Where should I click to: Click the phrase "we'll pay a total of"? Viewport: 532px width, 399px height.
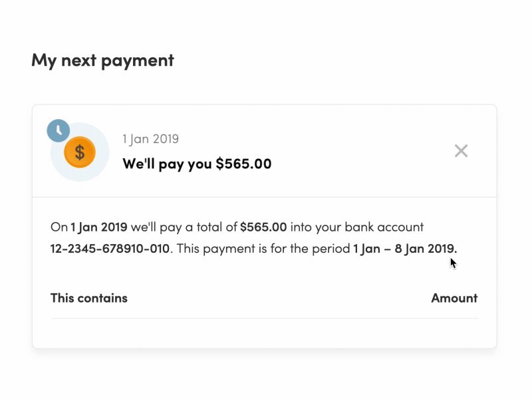[x=184, y=227]
